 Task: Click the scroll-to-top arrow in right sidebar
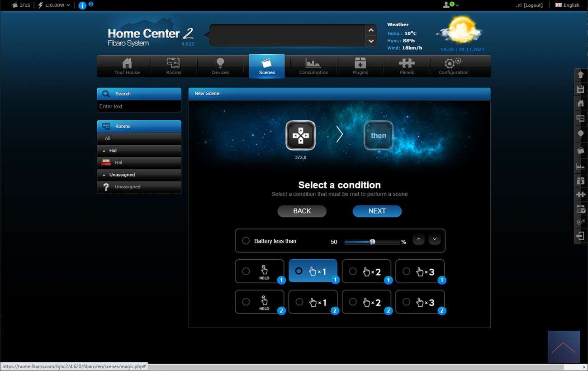coord(580,75)
